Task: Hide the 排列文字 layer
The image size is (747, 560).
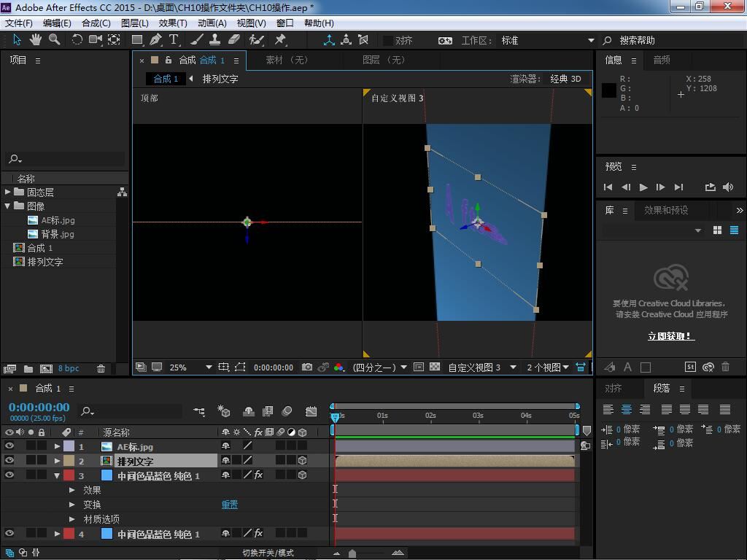Action: coord(9,461)
